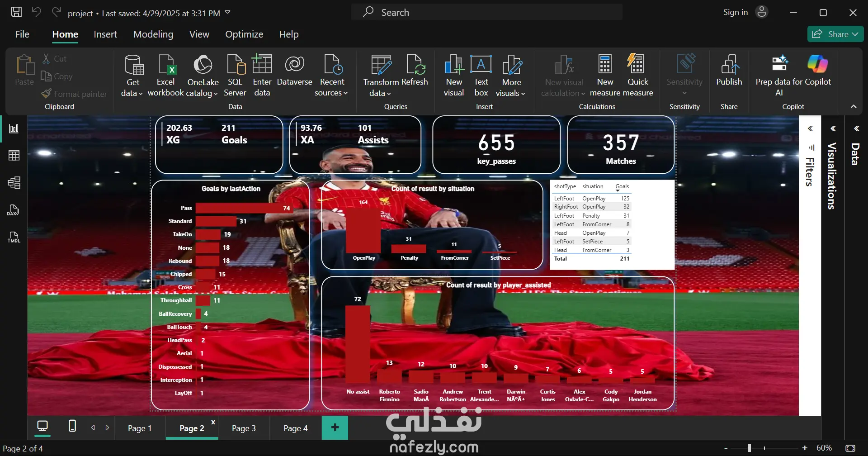Click the Search box
The image size is (868, 456).
pyautogui.click(x=487, y=12)
